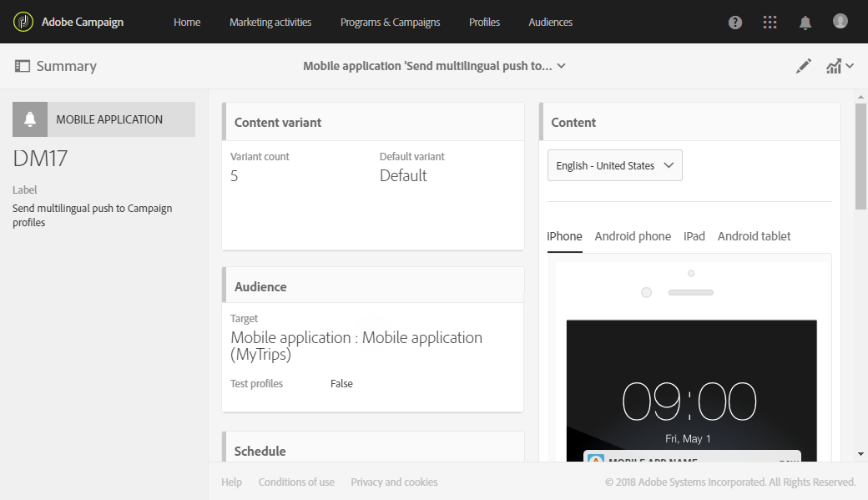868x500 pixels.
Task: Open the help question mark icon
Action: (734, 23)
